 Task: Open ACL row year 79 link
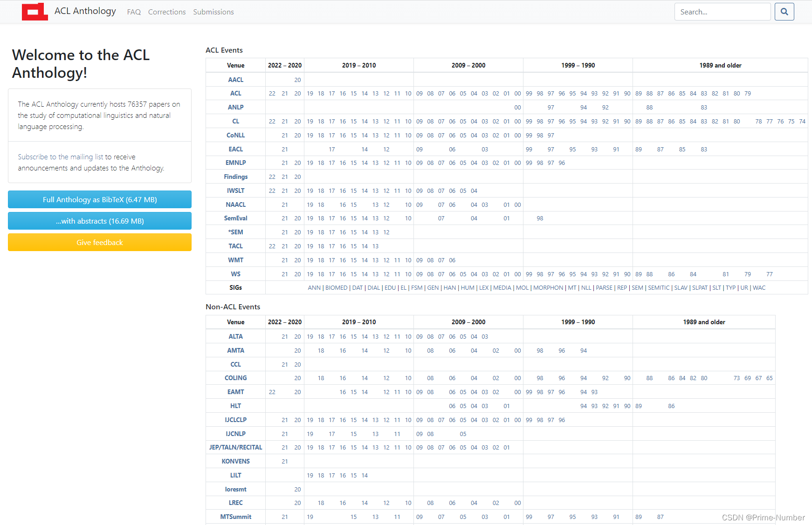coord(748,94)
